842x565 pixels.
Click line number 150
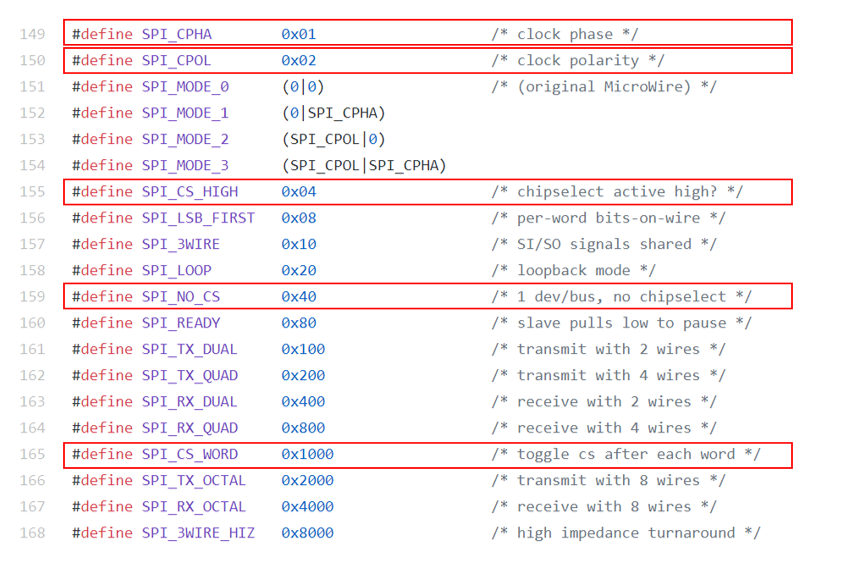(x=32, y=60)
